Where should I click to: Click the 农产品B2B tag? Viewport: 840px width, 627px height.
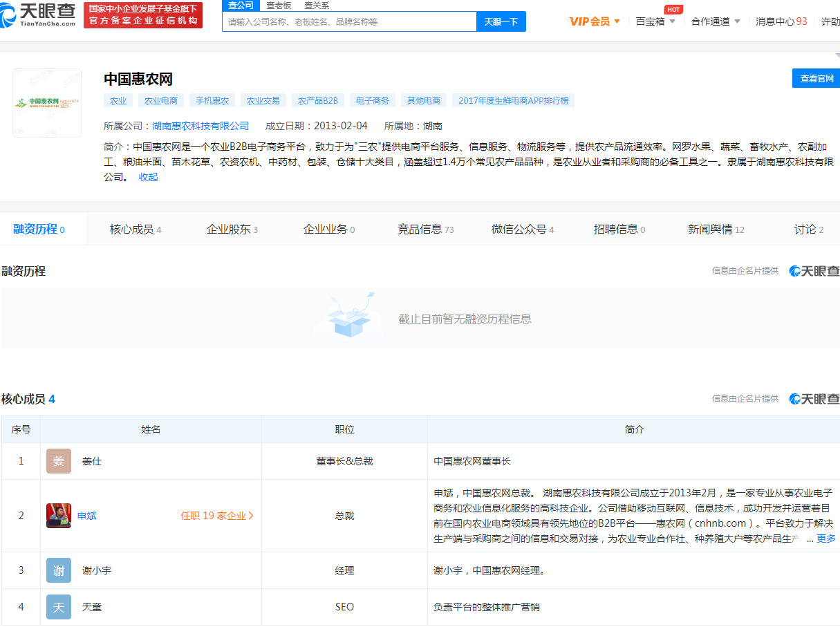click(318, 101)
